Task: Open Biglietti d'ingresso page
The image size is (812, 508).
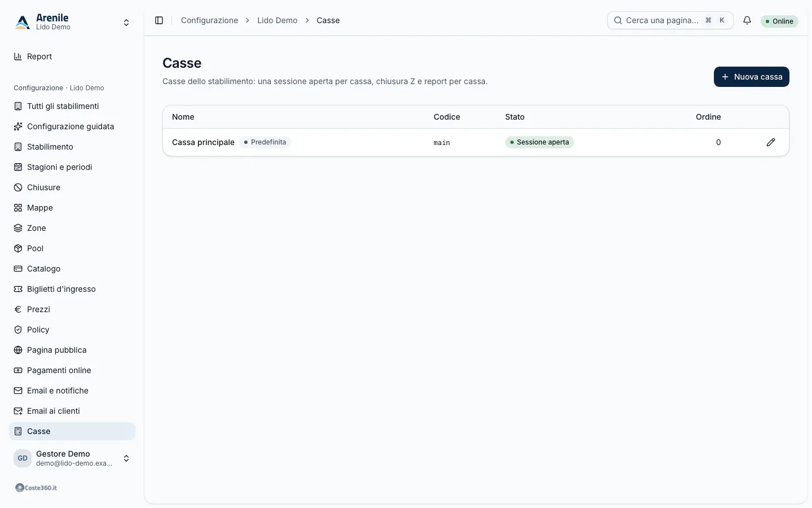Action: [x=72, y=289]
